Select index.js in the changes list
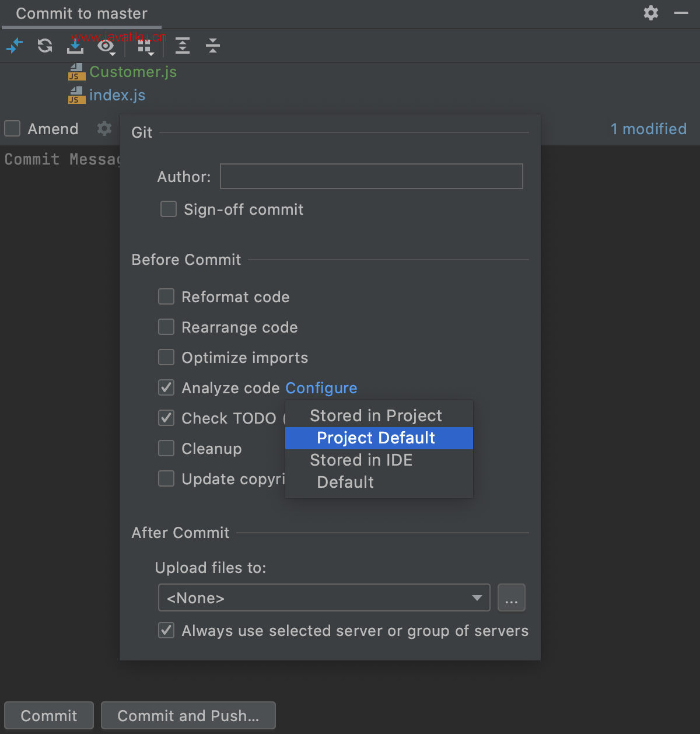This screenshot has width=700, height=734. (x=117, y=95)
